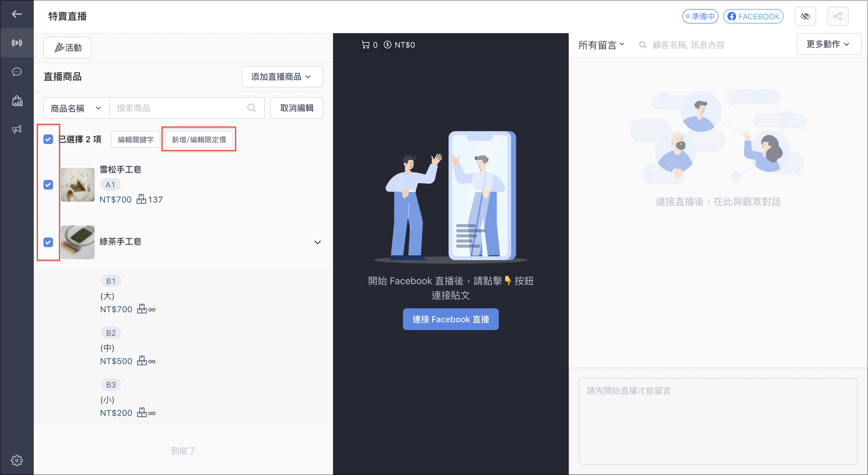The height and width of the screenshot is (475, 868).
Task: Click the NT$500 price text
Action: pyautogui.click(x=116, y=361)
